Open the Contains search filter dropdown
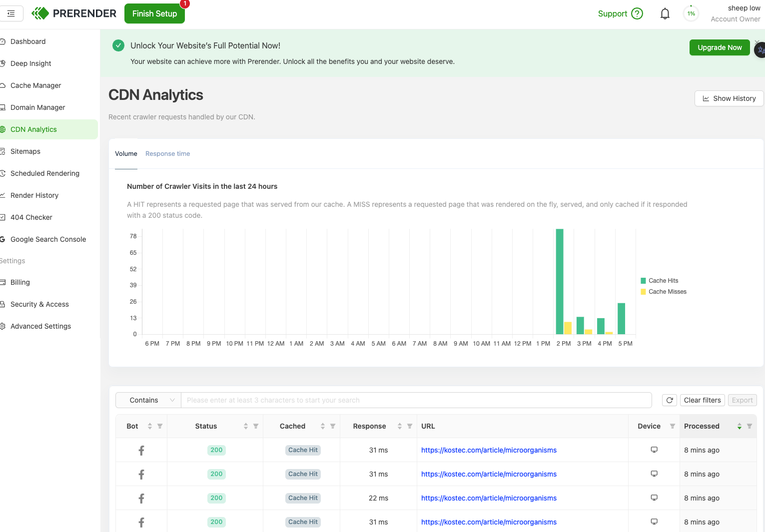Screen dimensions: 765x532 tap(148, 400)
